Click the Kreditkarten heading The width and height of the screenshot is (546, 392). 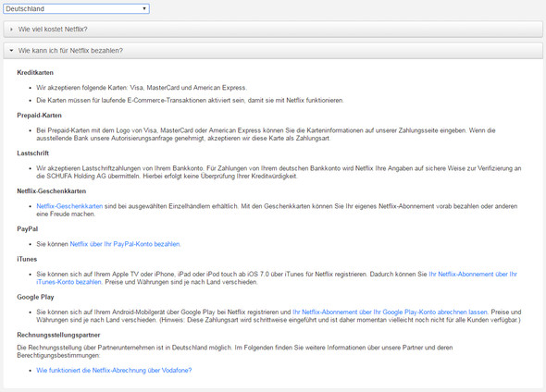coord(35,73)
